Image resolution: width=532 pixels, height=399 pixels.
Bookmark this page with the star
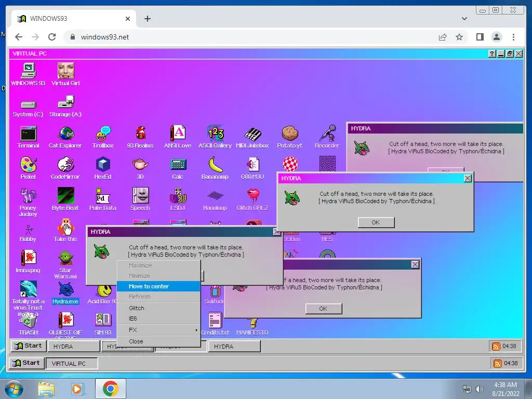[x=459, y=37]
